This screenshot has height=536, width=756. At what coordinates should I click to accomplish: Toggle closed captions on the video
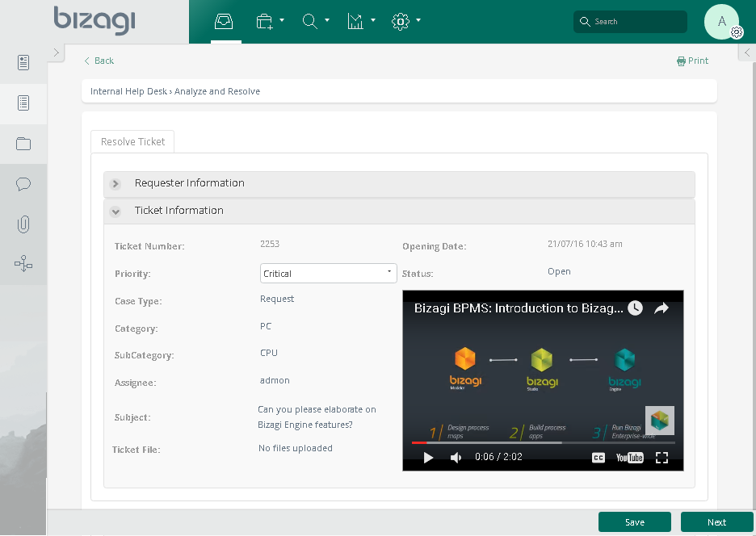(598, 458)
